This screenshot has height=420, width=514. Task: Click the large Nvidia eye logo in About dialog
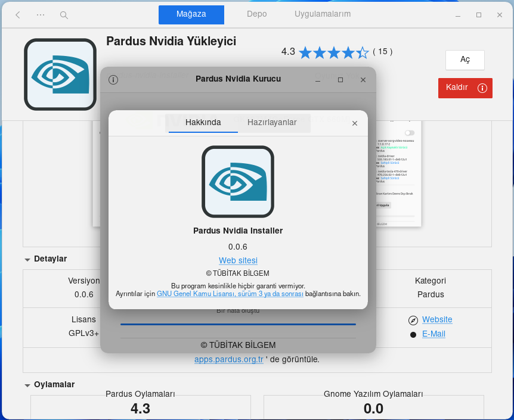pos(238,182)
